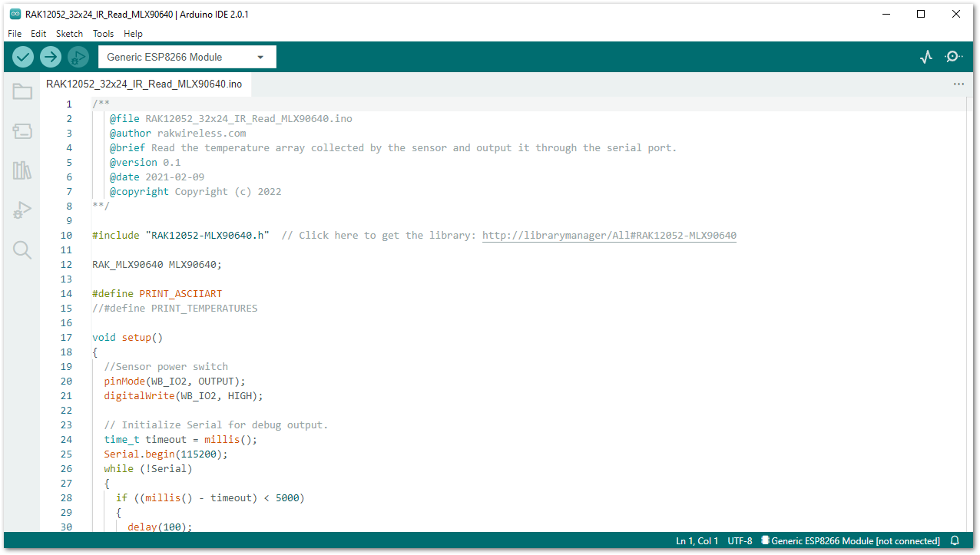Maximize the Arduino IDE window
The image size is (980, 555).
921,14
